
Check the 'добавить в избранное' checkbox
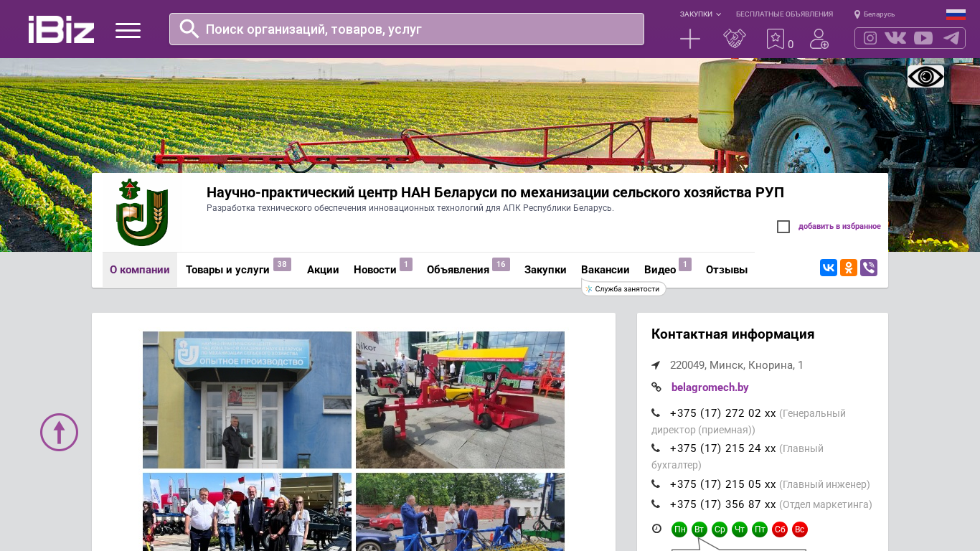tap(783, 227)
